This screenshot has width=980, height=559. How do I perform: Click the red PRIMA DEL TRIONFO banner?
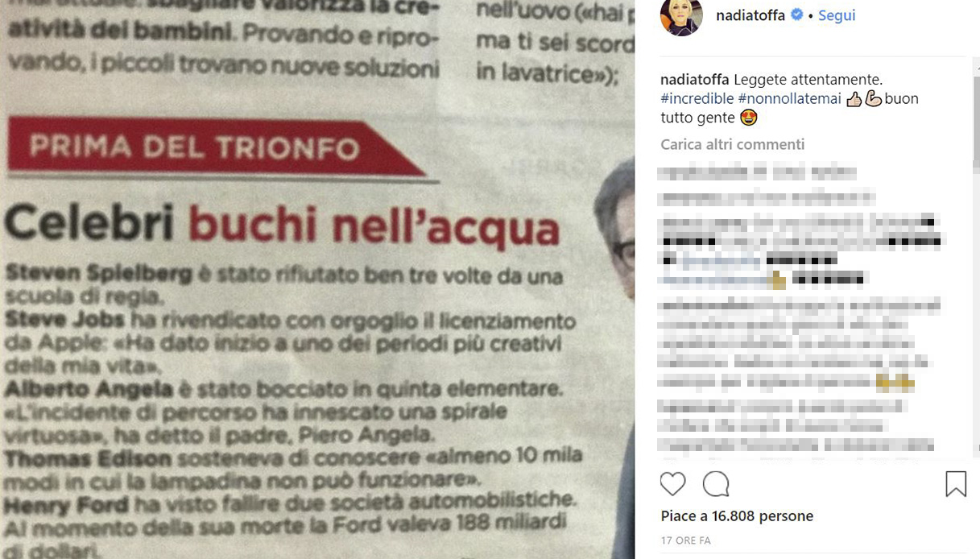point(216,147)
